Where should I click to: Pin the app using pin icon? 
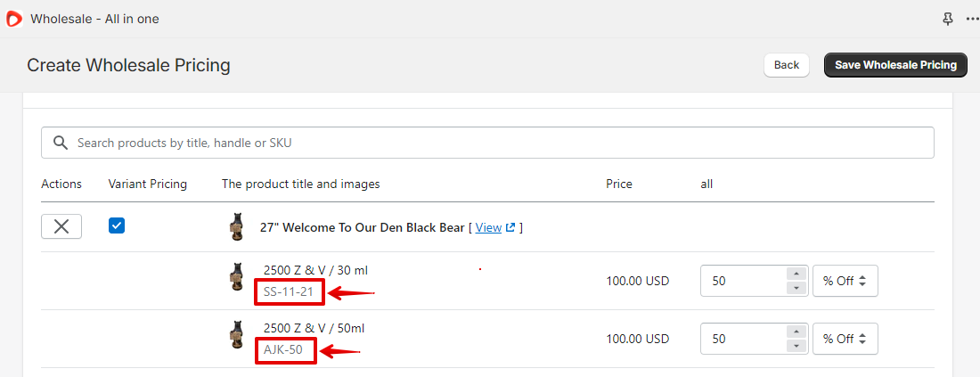click(948, 19)
